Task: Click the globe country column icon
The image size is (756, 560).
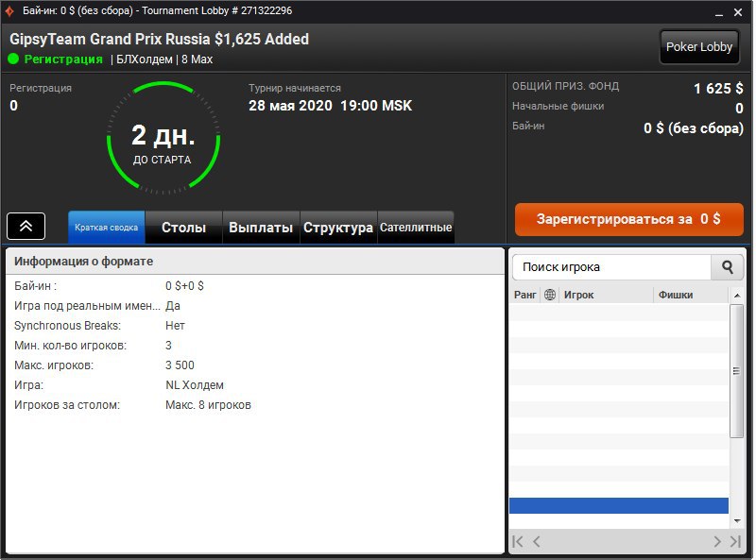Action: (x=550, y=295)
